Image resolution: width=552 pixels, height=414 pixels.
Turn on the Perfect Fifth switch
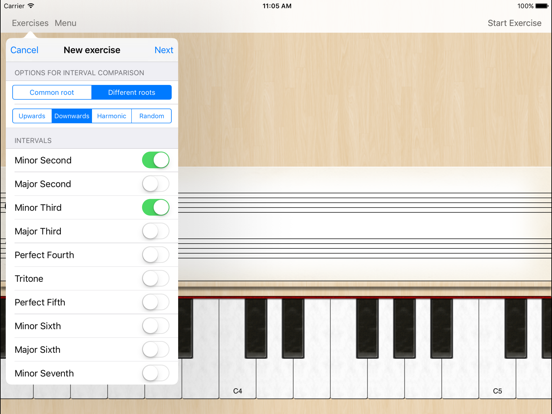[156, 302]
